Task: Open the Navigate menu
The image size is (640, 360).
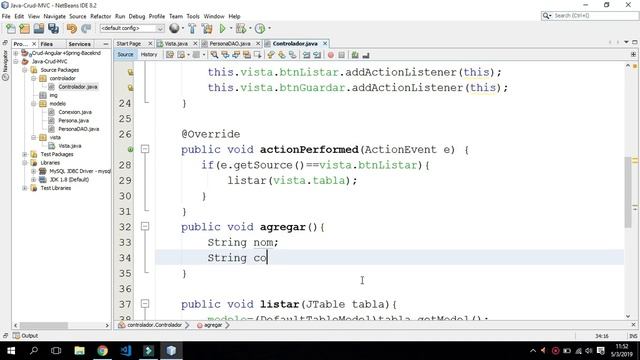Action: [54, 16]
